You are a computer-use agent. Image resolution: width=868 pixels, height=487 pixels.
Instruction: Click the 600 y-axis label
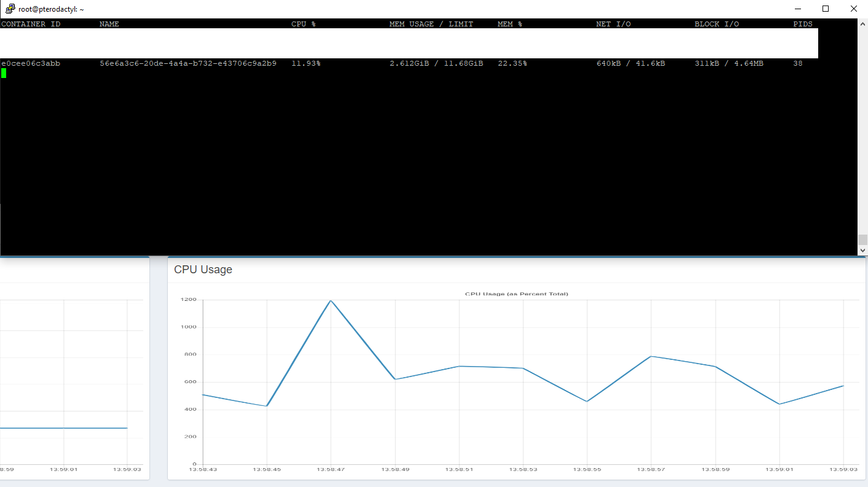(191, 382)
